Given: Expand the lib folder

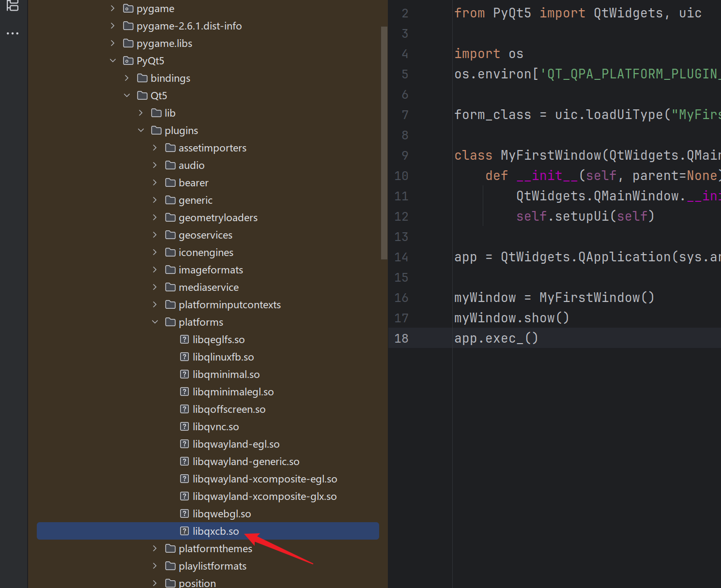Looking at the screenshot, I should [x=141, y=113].
